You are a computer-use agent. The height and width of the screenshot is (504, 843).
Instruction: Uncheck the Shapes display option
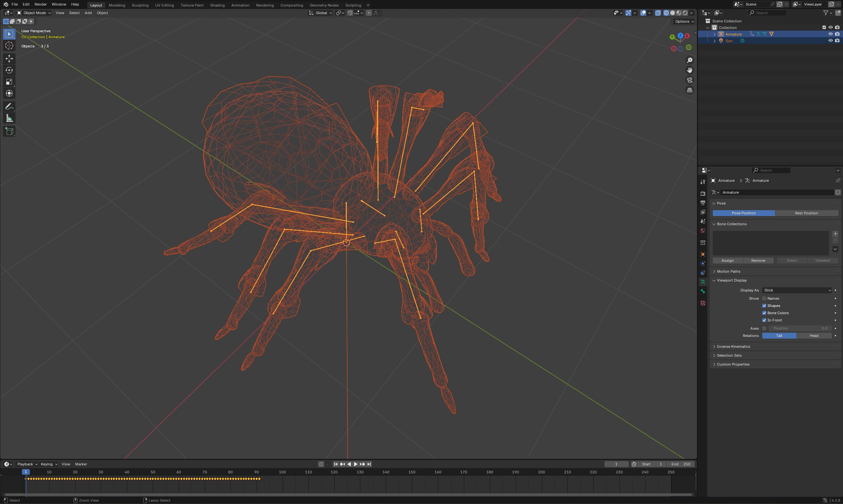click(765, 305)
